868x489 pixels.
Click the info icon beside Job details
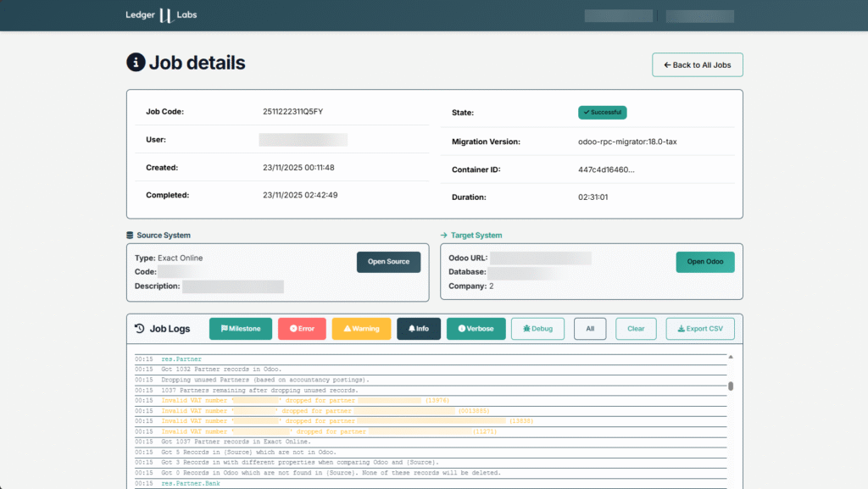(x=136, y=63)
